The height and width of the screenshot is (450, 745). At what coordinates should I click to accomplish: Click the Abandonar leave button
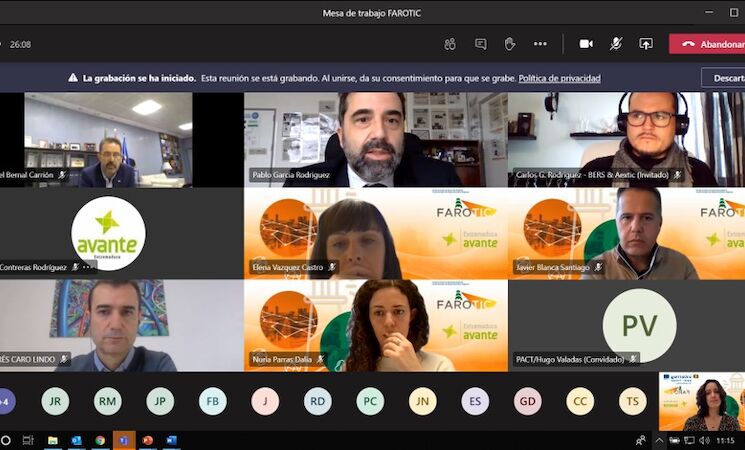pyautogui.click(x=708, y=44)
